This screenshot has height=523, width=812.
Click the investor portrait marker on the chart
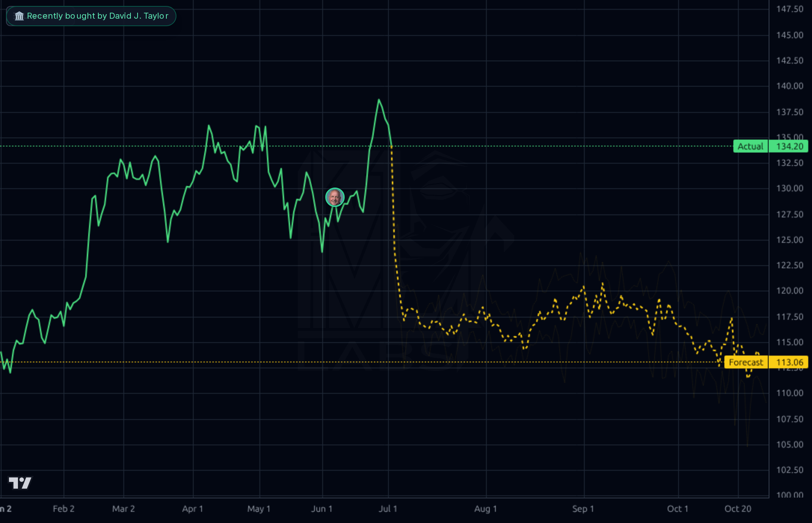[x=335, y=197]
